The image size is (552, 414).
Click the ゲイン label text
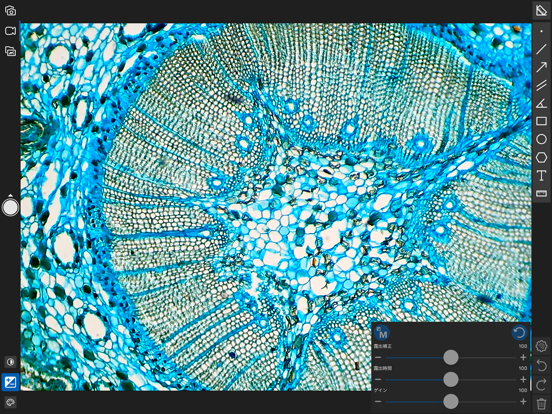(x=380, y=390)
